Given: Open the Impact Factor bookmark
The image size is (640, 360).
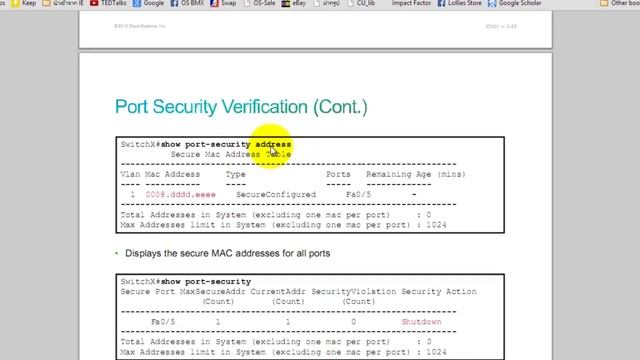Looking at the screenshot, I should click(411, 3).
